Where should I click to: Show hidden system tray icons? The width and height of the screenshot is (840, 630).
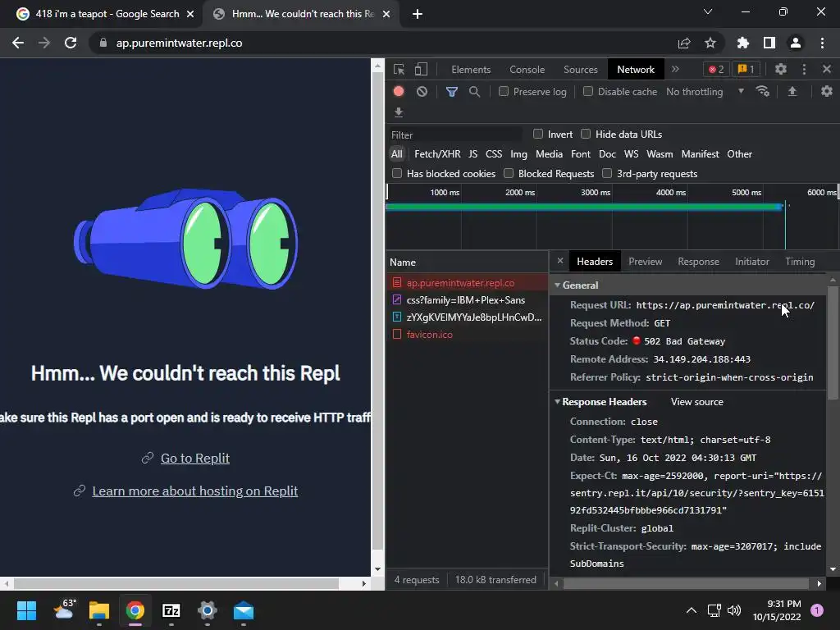[691, 610]
